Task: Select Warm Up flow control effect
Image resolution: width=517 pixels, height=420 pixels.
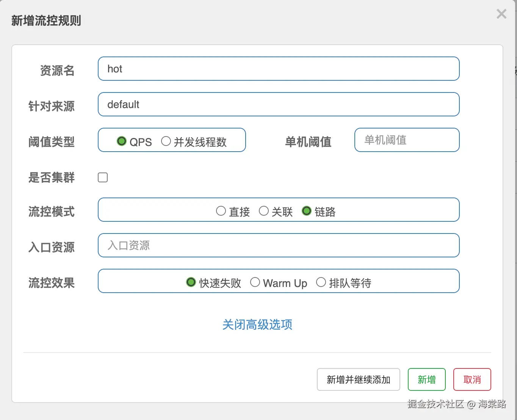Action: tap(255, 282)
